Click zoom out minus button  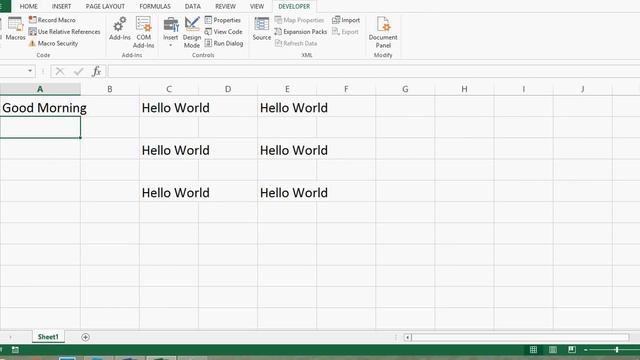click(x=585, y=350)
